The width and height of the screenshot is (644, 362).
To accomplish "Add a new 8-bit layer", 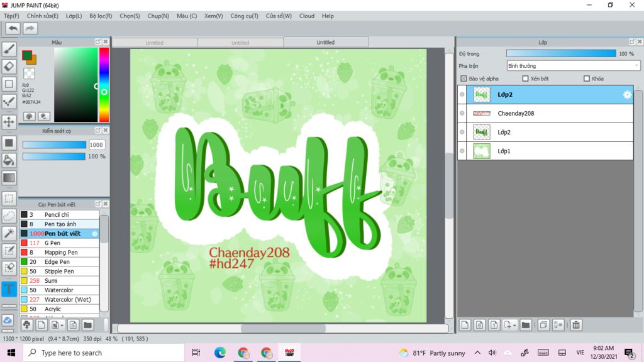I will click(x=480, y=325).
